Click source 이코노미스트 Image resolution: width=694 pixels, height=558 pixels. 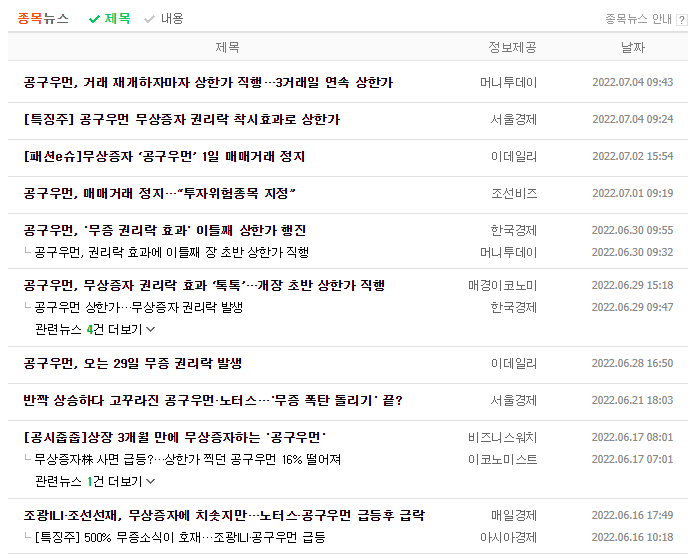[x=503, y=460]
